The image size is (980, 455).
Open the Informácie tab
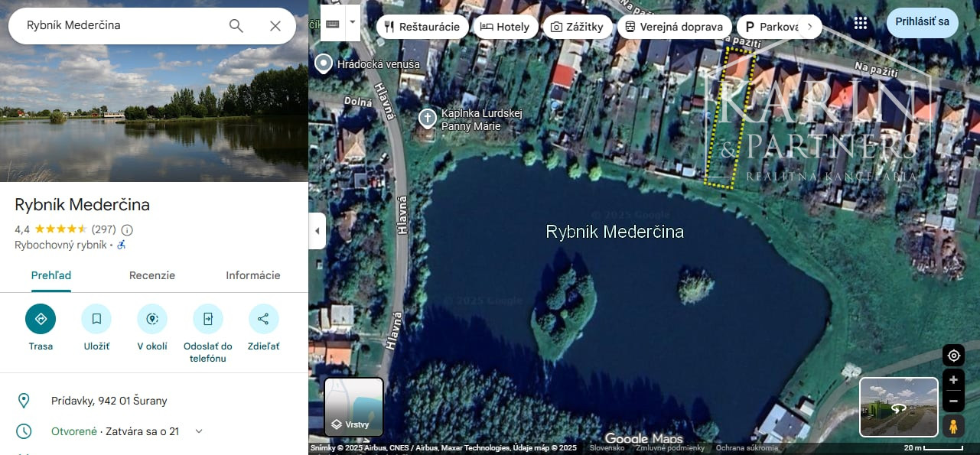pyautogui.click(x=252, y=275)
